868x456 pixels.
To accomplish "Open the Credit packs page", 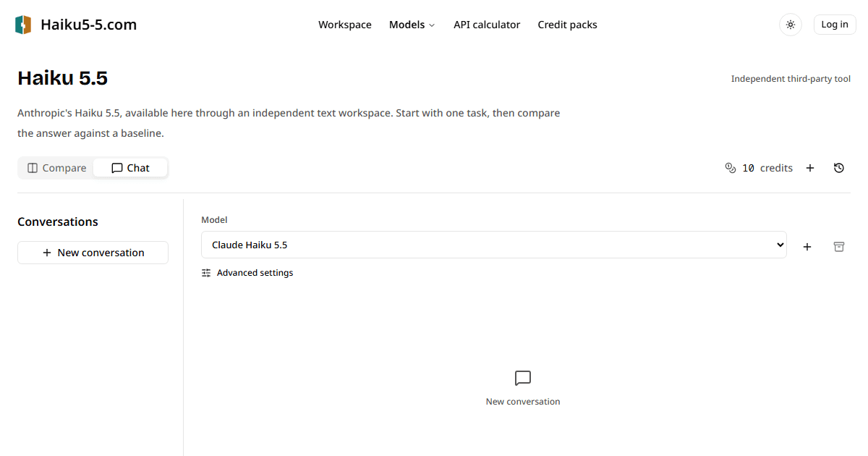I will [x=567, y=25].
